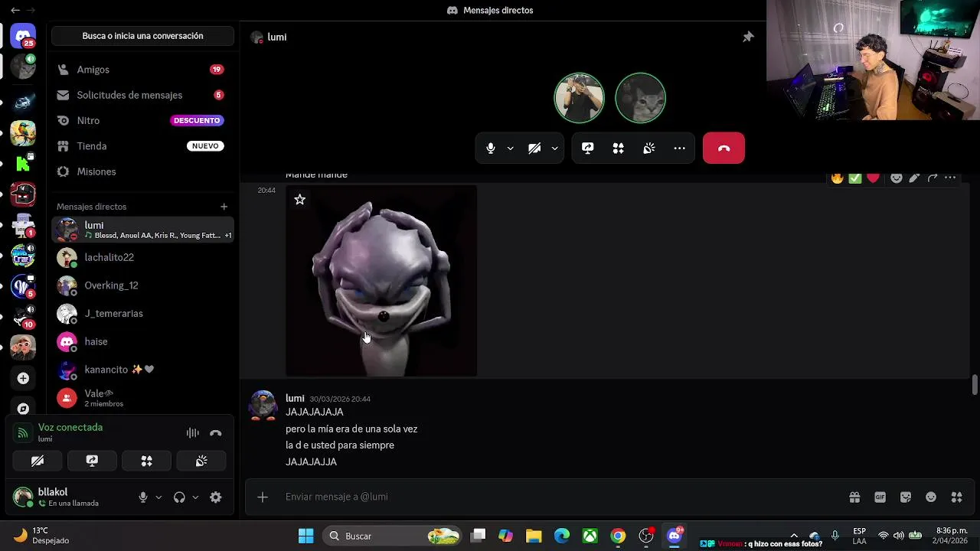Open conversation with J_temerarias
The width and height of the screenshot is (980, 551).
tap(142, 314)
